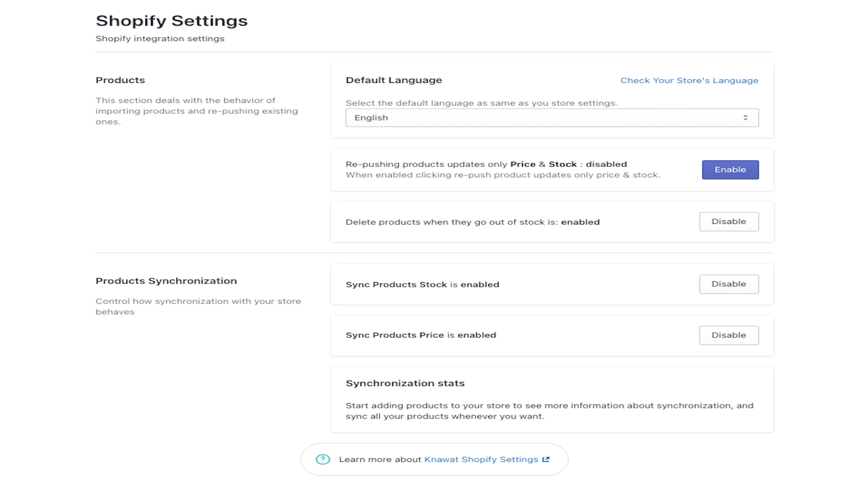Click 'Select the default language' helper text
Viewport: 868px width, 488px height.
(x=482, y=103)
